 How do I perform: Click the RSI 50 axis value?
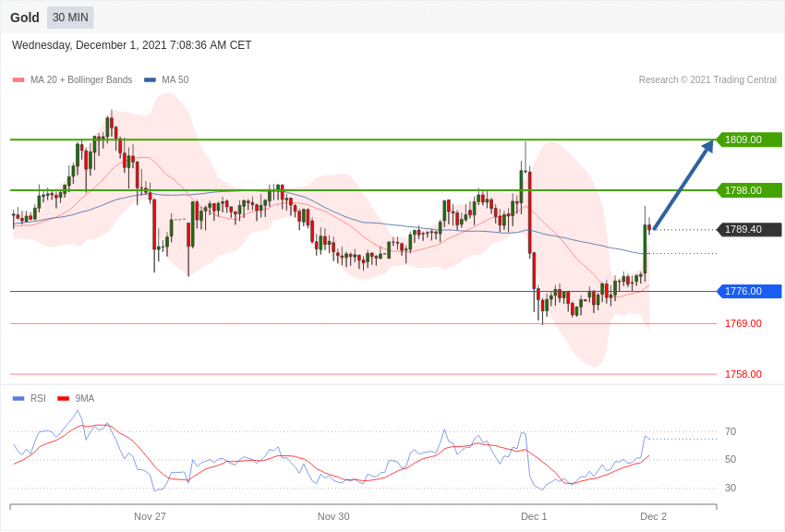[x=731, y=459]
